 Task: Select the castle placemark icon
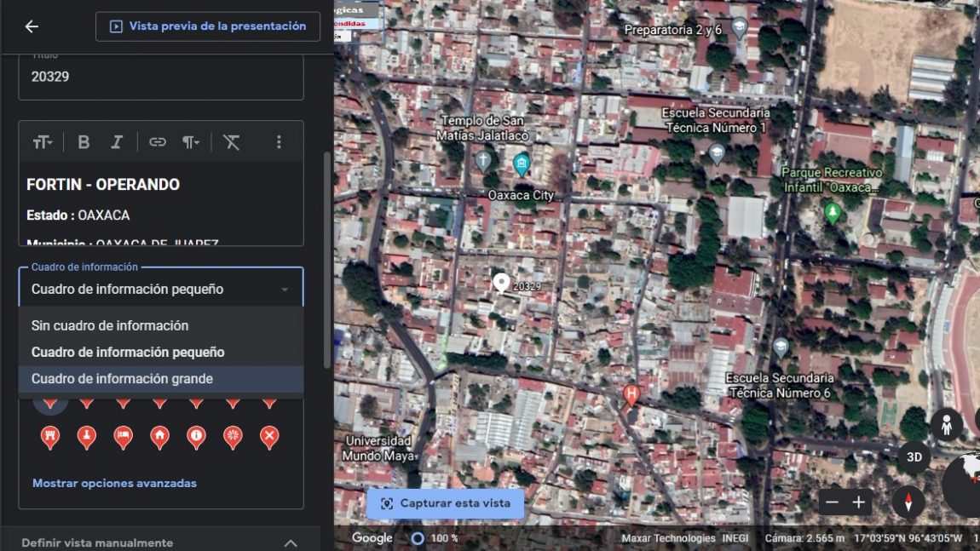(50, 437)
